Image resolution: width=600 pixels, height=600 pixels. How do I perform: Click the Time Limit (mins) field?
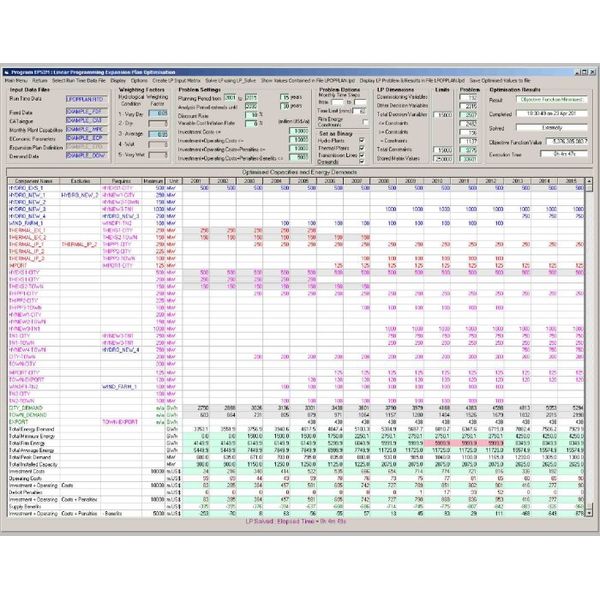pos(360,111)
